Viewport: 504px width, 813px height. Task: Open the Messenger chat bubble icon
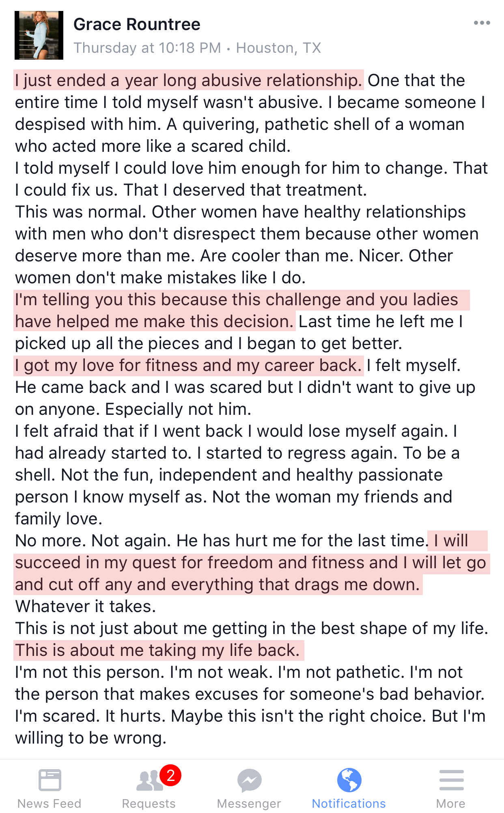pos(249,780)
